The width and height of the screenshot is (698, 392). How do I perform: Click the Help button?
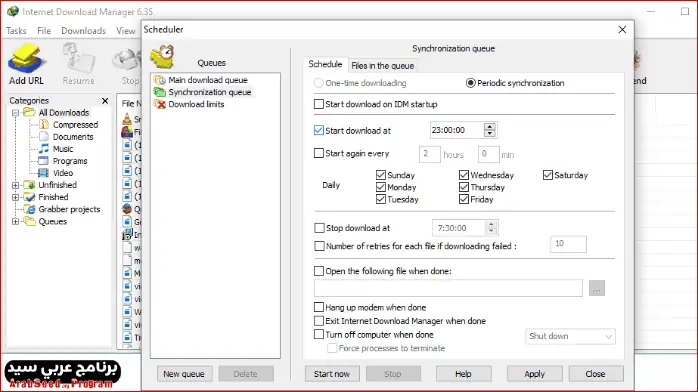click(x=463, y=374)
